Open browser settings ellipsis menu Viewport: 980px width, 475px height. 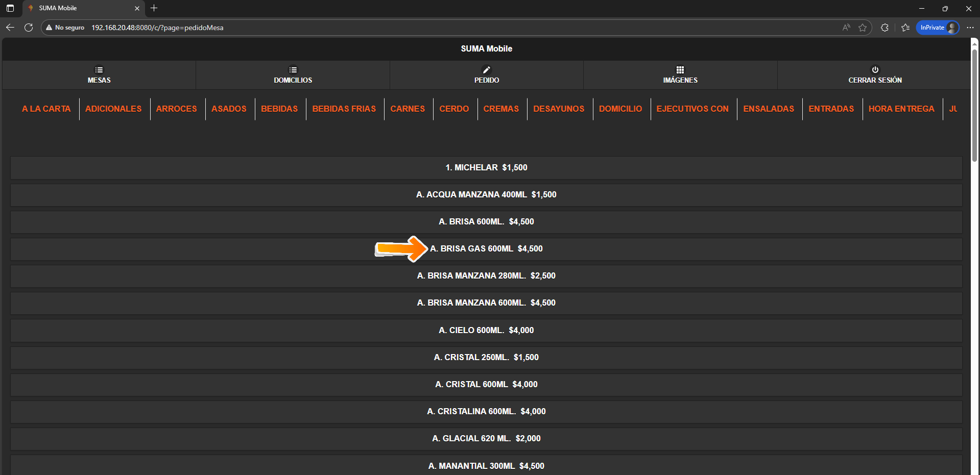(x=970, y=28)
